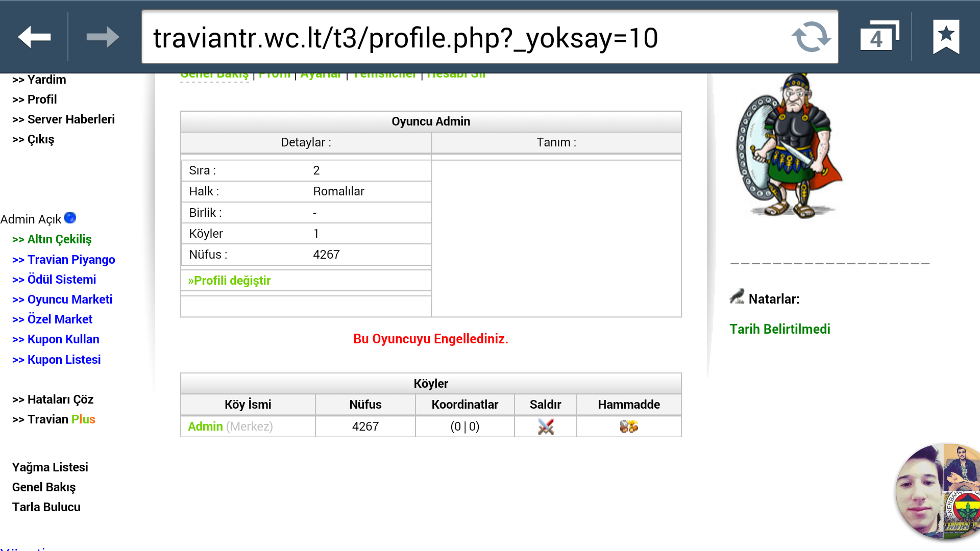Click the Tanım column header
The image size is (980, 551).
(x=556, y=142)
